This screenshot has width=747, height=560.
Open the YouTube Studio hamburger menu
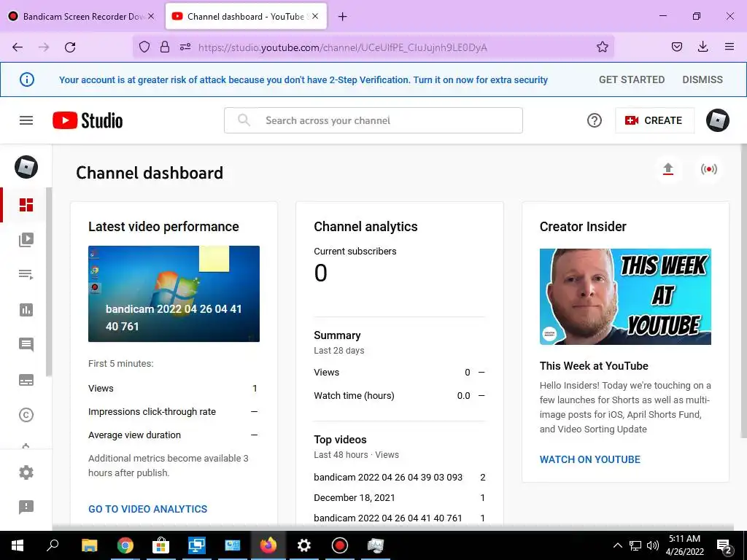[x=26, y=120]
